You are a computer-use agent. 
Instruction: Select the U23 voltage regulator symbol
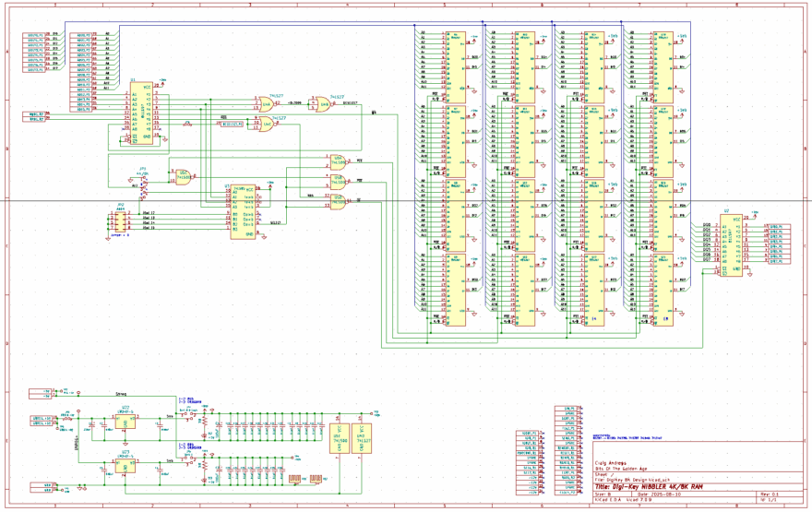125,468
